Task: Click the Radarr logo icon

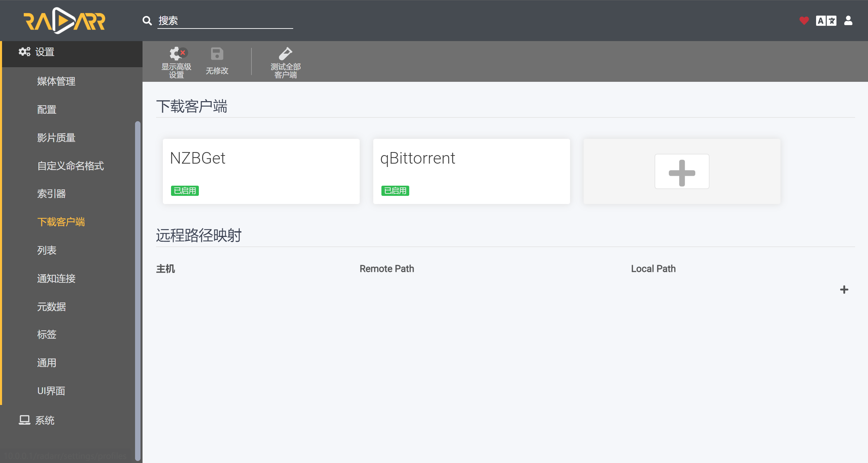Action: (x=64, y=20)
